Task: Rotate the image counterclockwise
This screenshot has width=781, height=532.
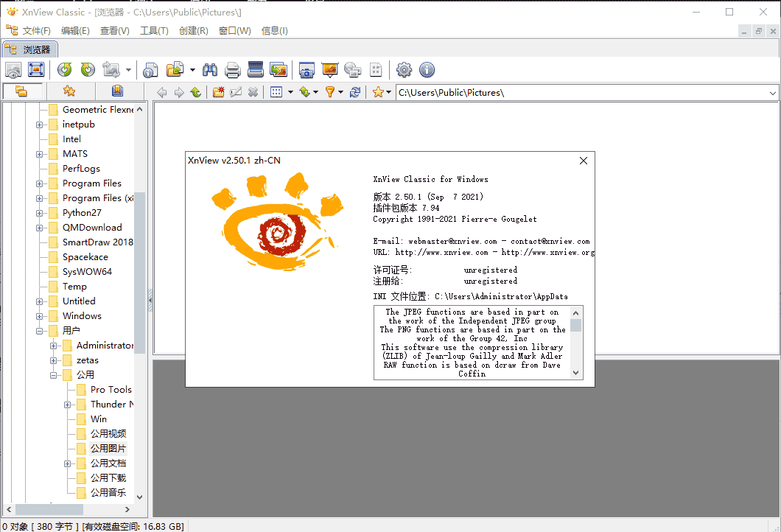Action: click(64, 70)
